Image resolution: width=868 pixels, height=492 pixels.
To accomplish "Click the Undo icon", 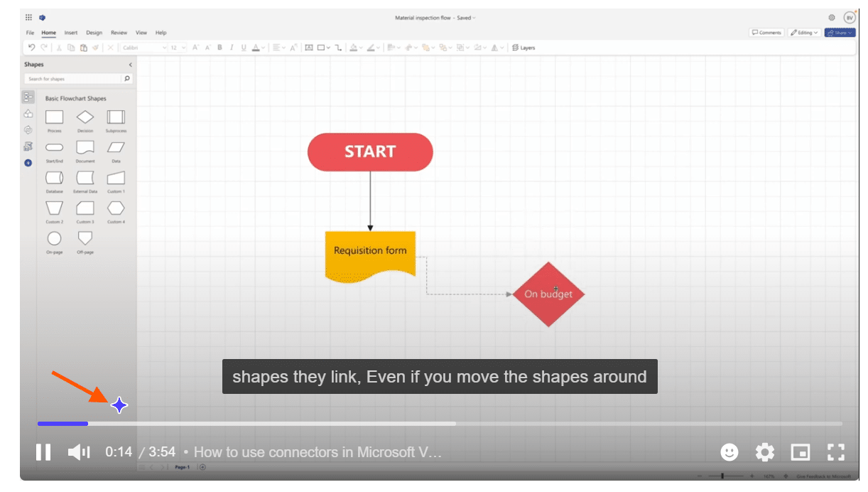I will 31,48.
